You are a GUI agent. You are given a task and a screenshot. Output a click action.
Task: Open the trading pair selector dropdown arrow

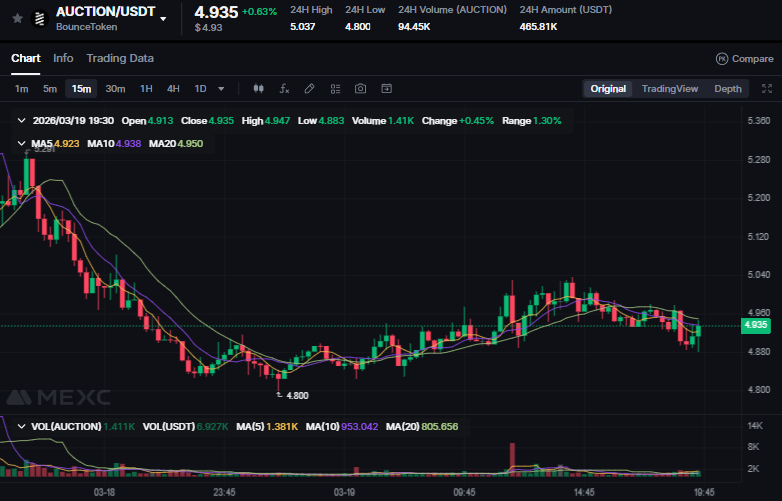(x=163, y=19)
